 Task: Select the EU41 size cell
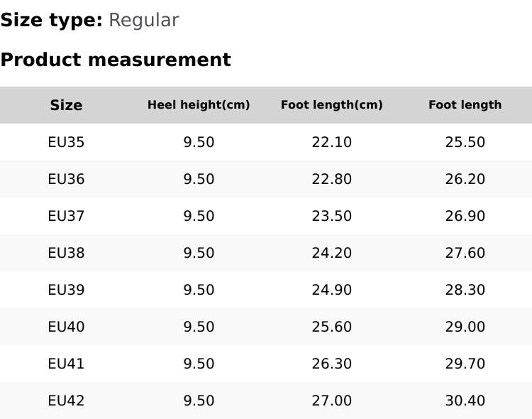[x=66, y=364]
